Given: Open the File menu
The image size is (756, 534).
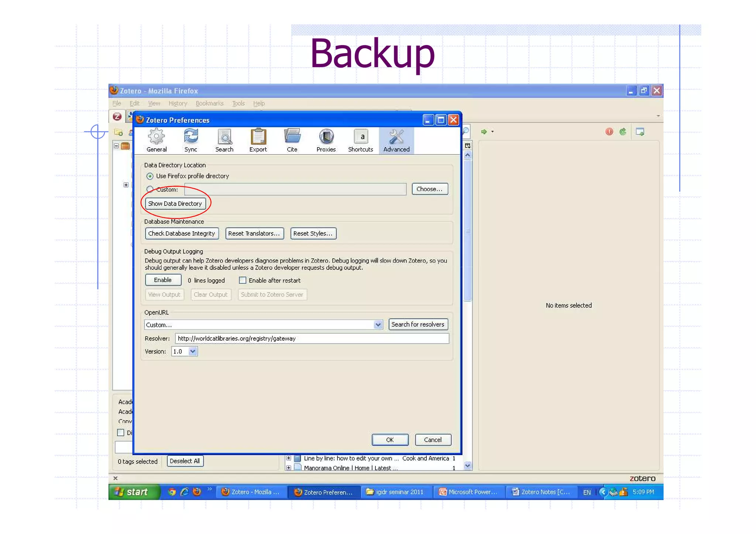Looking at the screenshot, I should click(x=117, y=103).
